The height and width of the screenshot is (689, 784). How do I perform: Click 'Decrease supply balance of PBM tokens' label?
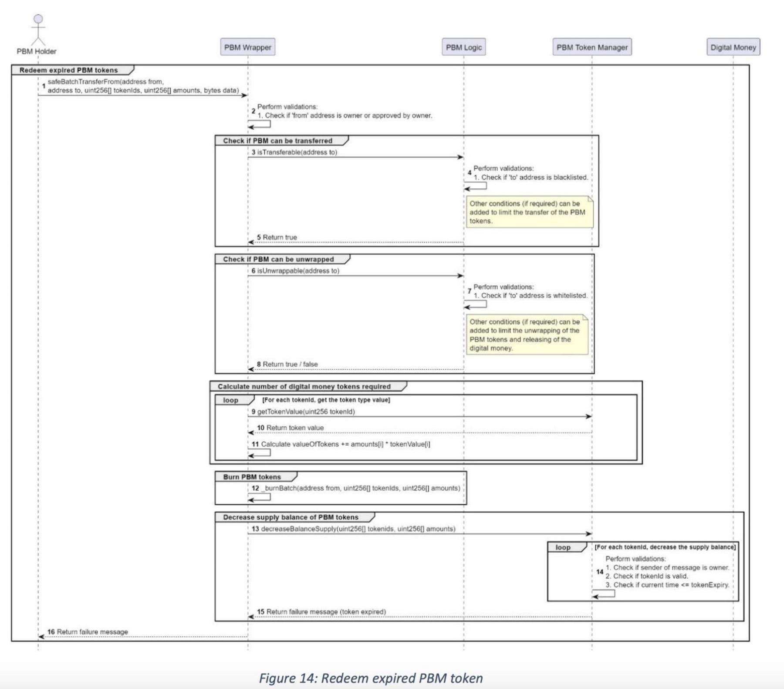pyautogui.click(x=291, y=517)
